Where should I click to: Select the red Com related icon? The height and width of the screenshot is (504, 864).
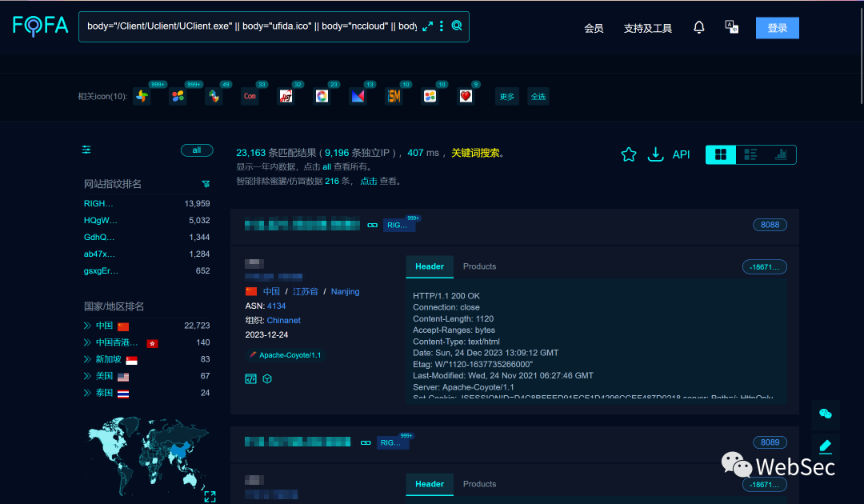pyautogui.click(x=250, y=96)
